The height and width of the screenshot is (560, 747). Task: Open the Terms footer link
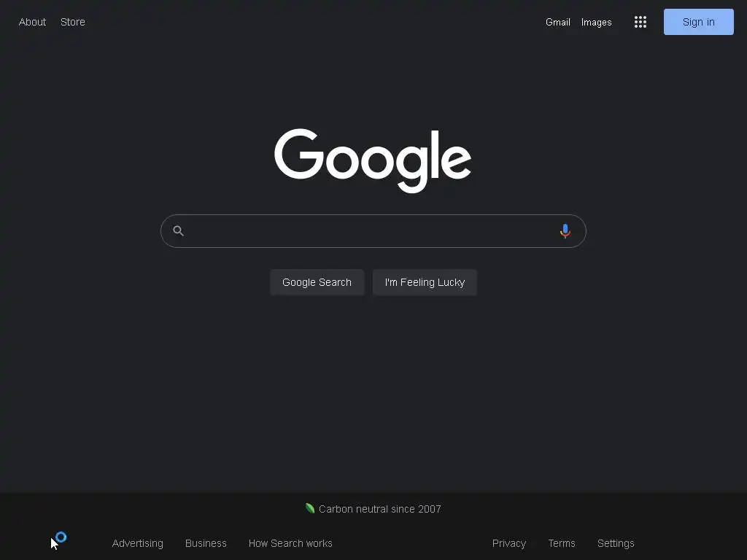(x=562, y=543)
